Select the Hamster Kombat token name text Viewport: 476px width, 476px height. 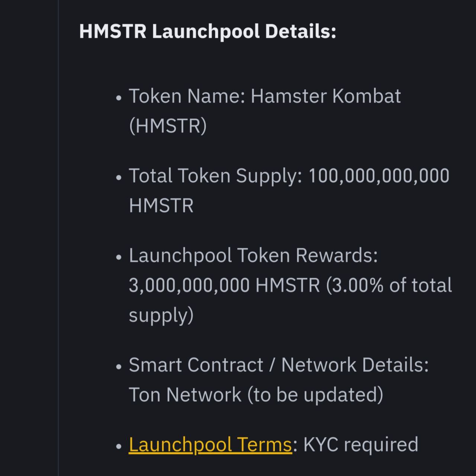[x=326, y=96]
